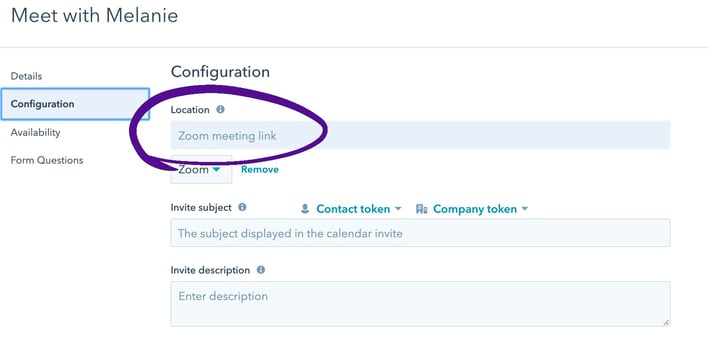Click the Remove link next to Zoom
The image size is (708, 362).
point(260,170)
